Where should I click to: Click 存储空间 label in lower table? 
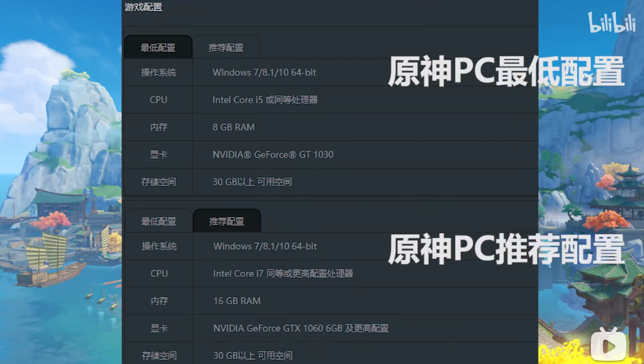159,355
